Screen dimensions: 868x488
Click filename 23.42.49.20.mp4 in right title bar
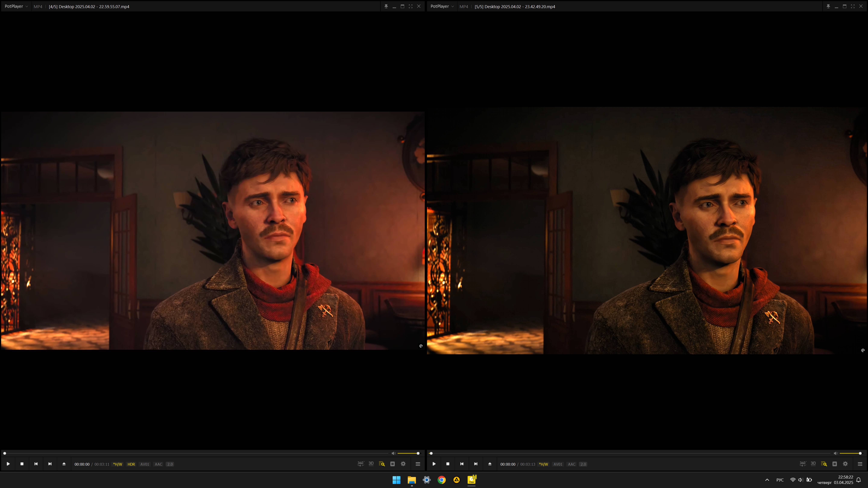coord(515,6)
